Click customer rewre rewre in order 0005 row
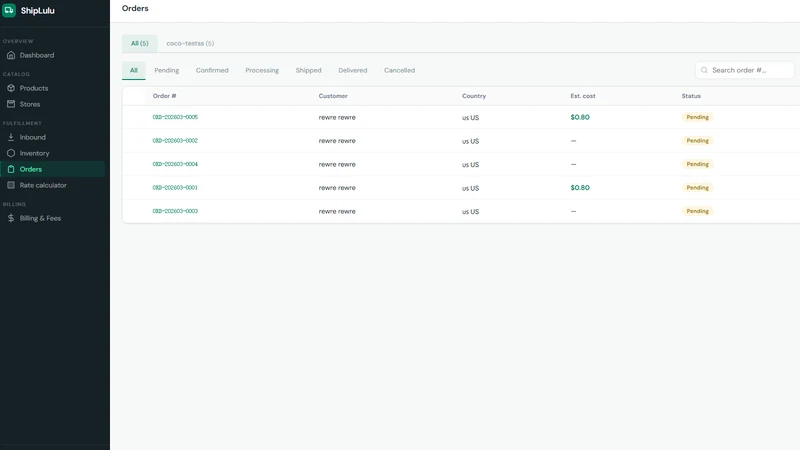800x450 pixels. point(337,117)
